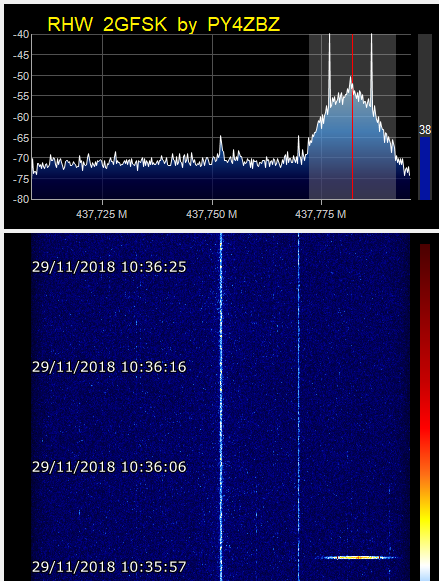Click the 10:36:06 waterfall timestamp
439x581 pixels.
click(x=109, y=467)
